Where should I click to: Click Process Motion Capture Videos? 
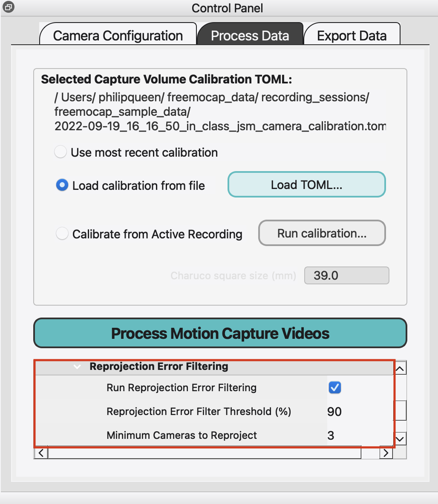click(220, 333)
